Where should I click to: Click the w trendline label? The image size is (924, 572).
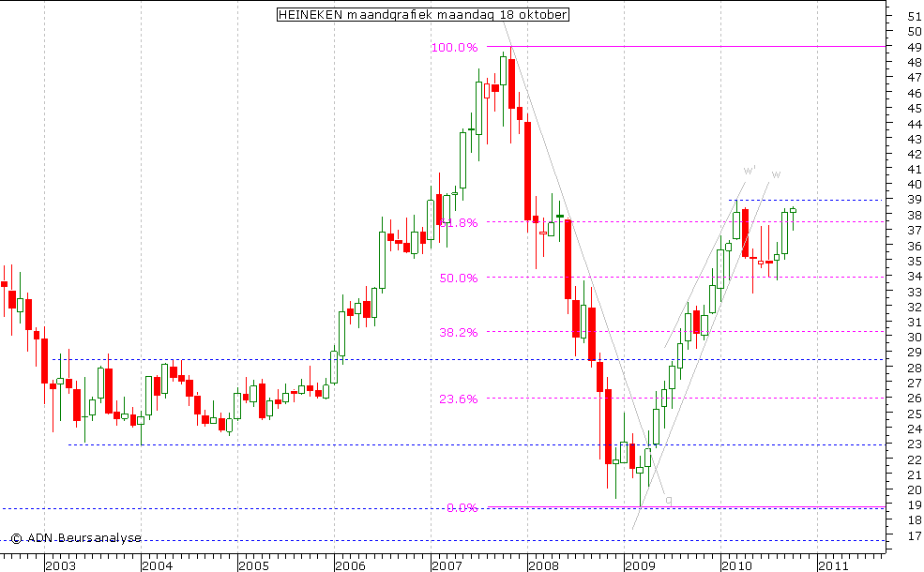point(776,174)
